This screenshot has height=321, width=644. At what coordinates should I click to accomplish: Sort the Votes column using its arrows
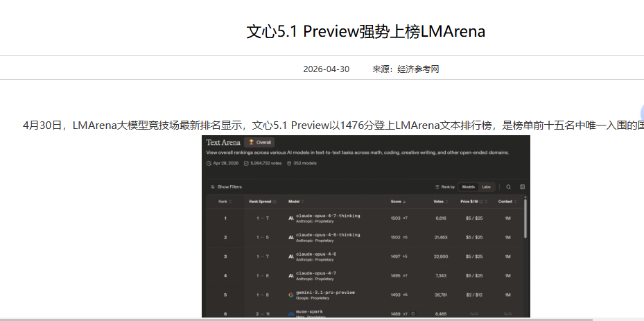point(446,202)
